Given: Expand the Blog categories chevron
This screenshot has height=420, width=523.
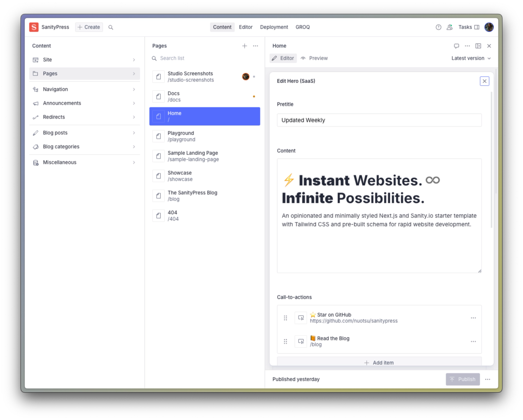Looking at the screenshot, I should (134, 147).
